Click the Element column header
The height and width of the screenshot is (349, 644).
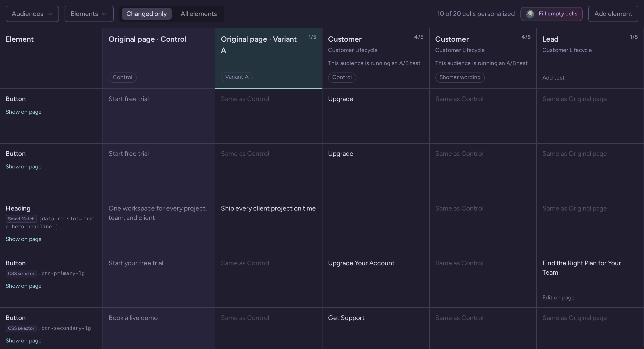51,58
